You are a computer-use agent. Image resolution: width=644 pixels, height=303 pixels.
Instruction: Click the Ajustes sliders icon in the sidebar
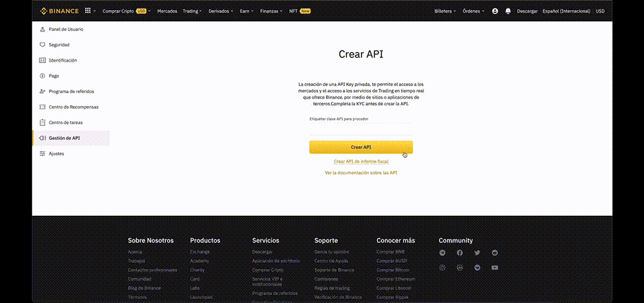click(42, 154)
